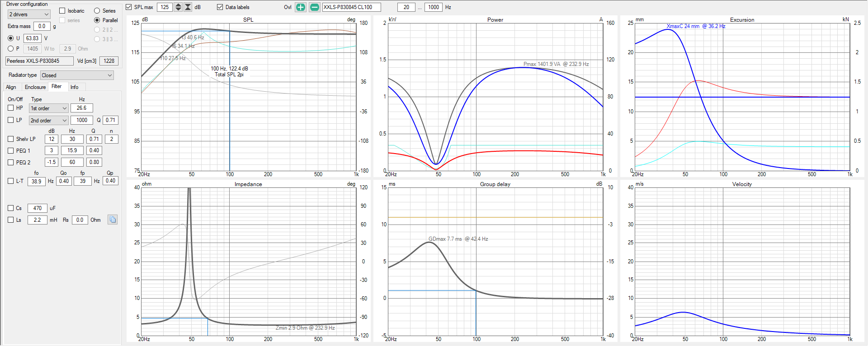Edit LP filter frequency 1000
Viewport: 868px width, 346px height.
tap(82, 120)
